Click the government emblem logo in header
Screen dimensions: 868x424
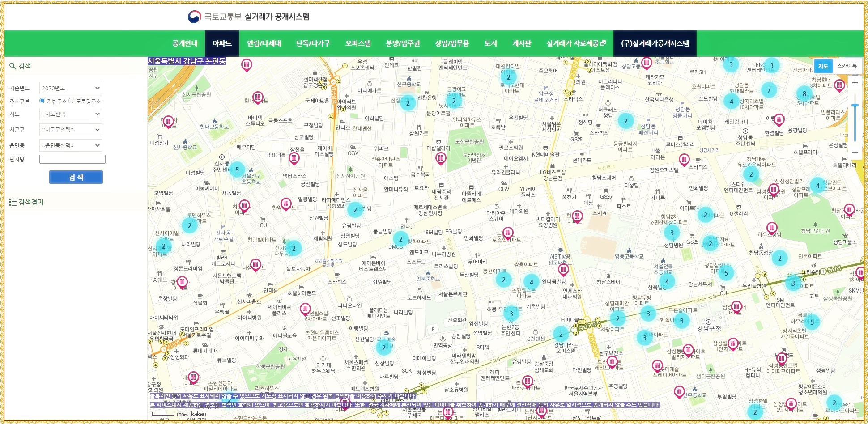pos(194,17)
